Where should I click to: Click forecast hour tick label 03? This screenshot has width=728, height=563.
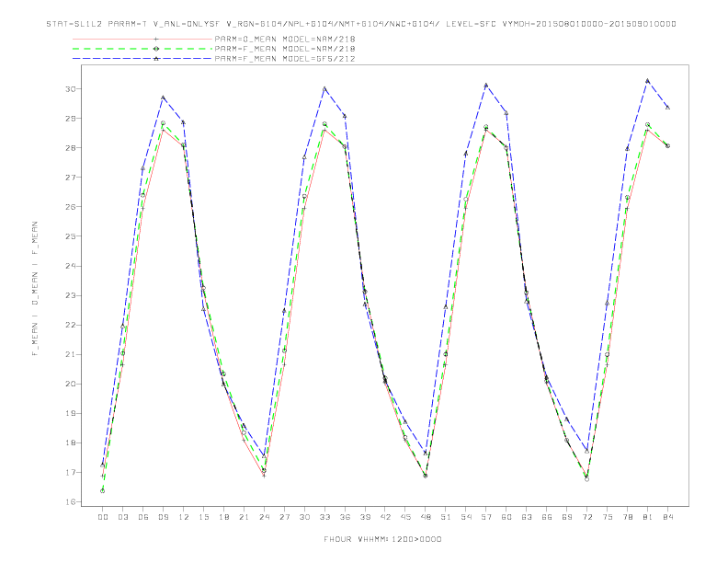point(122,517)
